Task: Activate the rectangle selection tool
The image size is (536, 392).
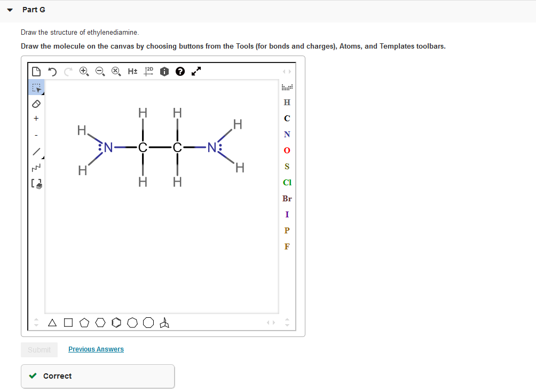Action: [36, 87]
